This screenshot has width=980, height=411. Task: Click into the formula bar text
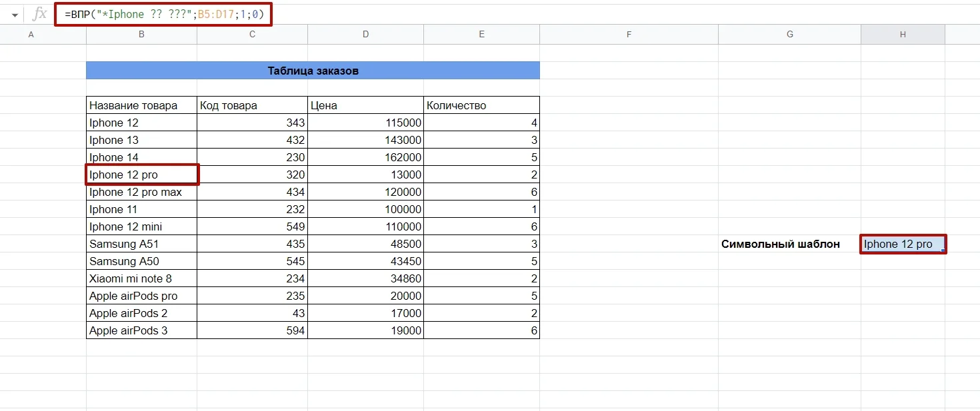[x=163, y=14]
